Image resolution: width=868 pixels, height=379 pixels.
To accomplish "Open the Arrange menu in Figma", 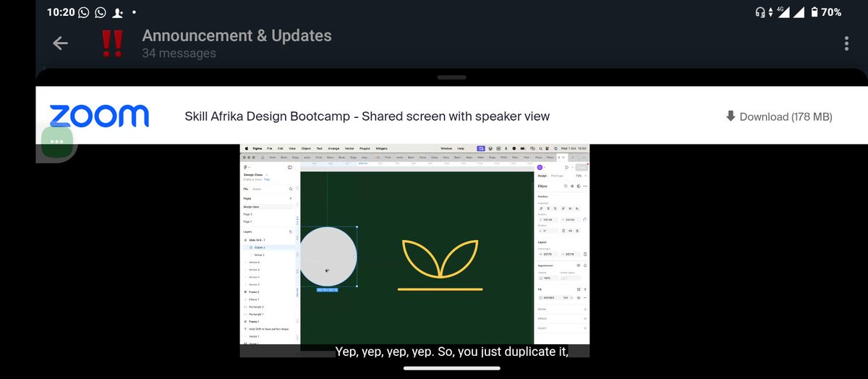I will point(333,148).
